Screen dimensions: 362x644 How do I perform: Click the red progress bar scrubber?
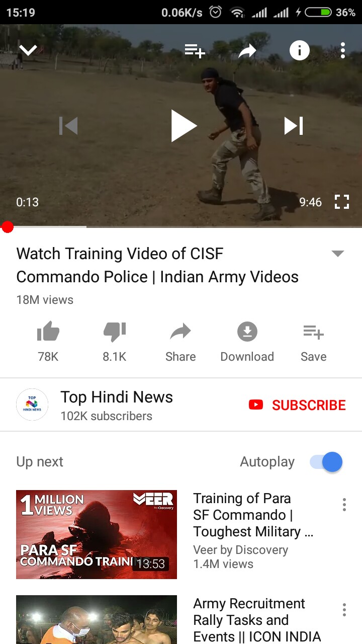pos(7,227)
